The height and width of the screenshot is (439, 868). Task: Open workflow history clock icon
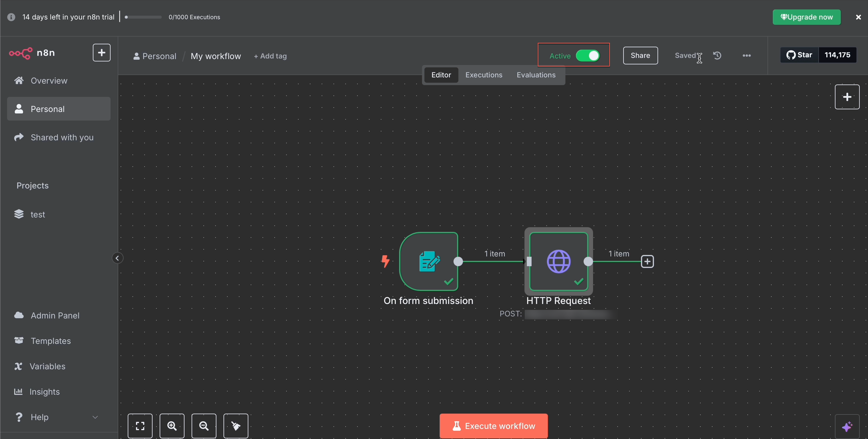tap(717, 56)
